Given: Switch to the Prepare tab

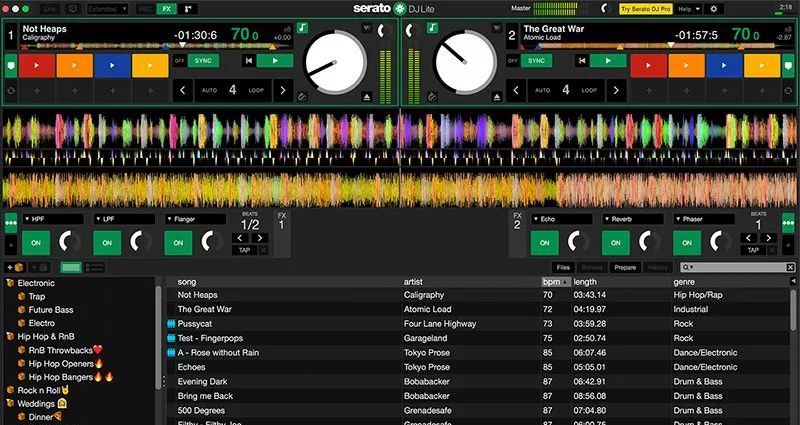Looking at the screenshot, I should 625,267.
